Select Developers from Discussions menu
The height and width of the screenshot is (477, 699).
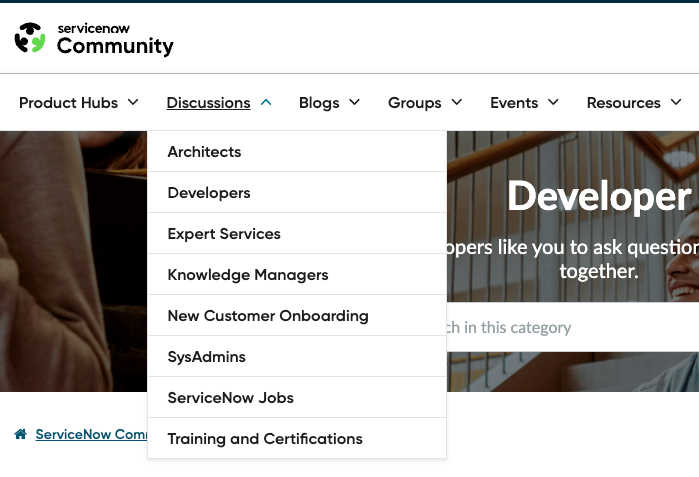(x=297, y=193)
